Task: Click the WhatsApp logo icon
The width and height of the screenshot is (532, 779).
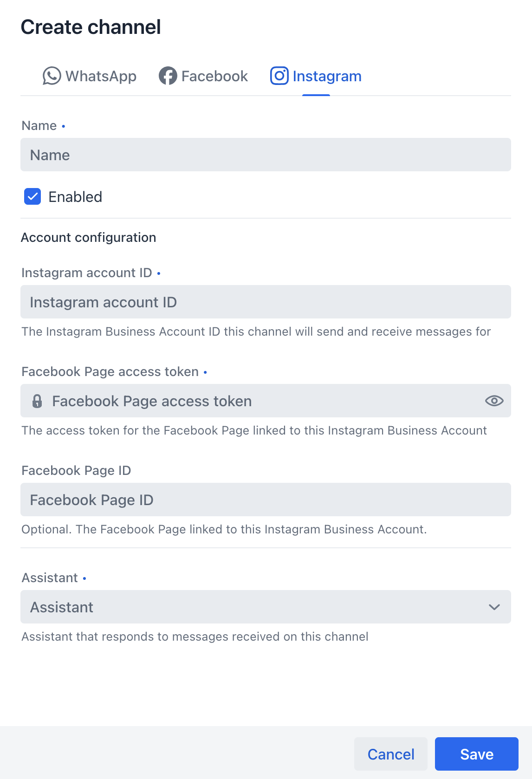Action: pyautogui.click(x=52, y=76)
